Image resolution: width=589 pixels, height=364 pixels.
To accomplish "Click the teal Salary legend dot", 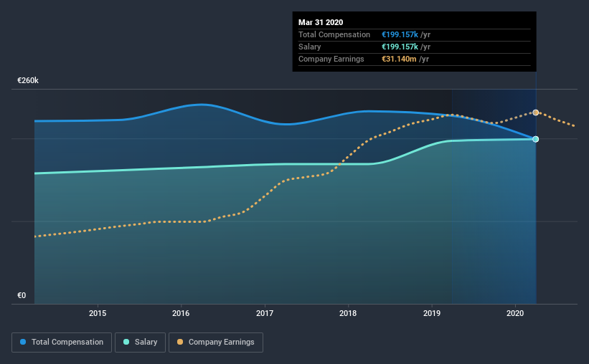I will [126, 342].
